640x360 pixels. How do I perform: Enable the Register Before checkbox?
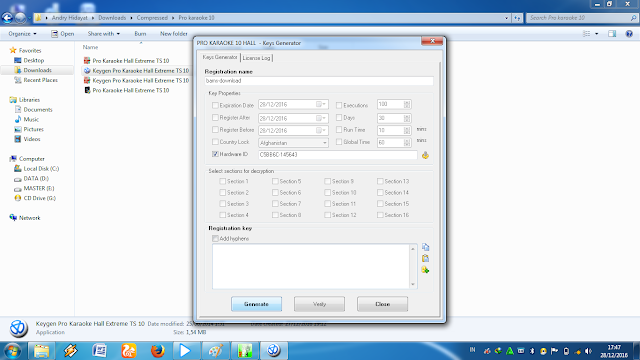(x=215, y=130)
